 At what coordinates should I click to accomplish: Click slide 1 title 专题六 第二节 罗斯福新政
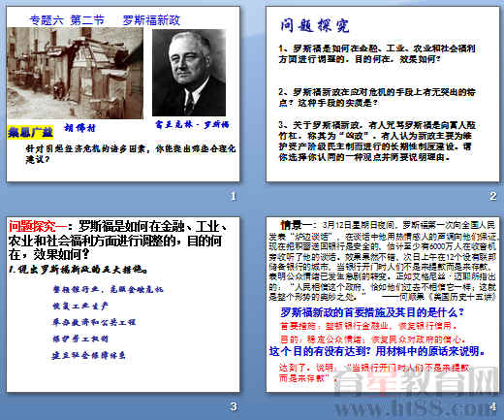click(105, 20)
